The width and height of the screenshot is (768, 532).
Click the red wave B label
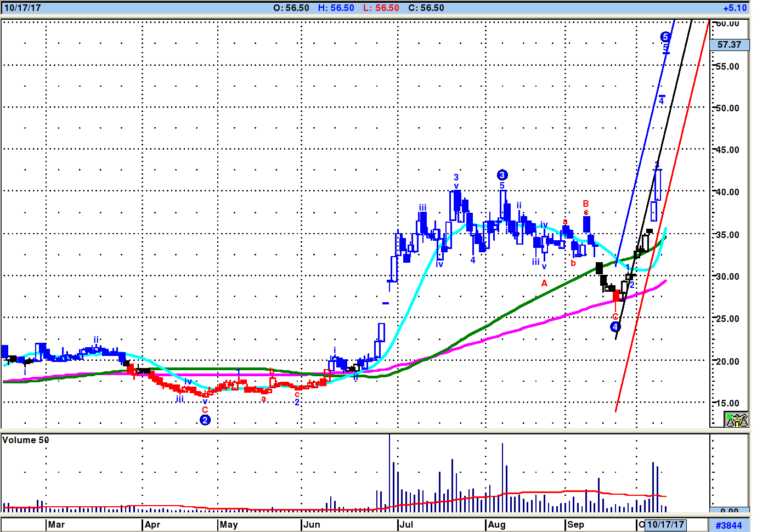[x=585, y=203]
